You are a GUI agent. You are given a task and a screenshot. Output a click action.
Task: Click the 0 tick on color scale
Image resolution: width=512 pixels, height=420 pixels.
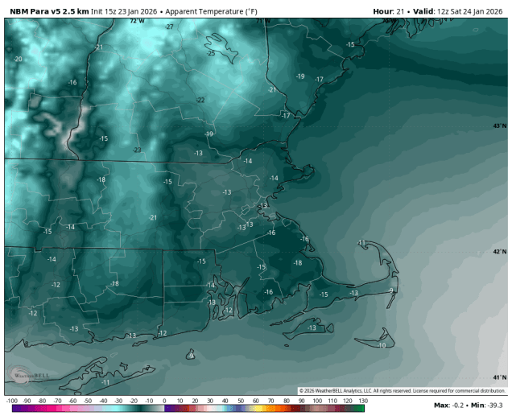164,400
